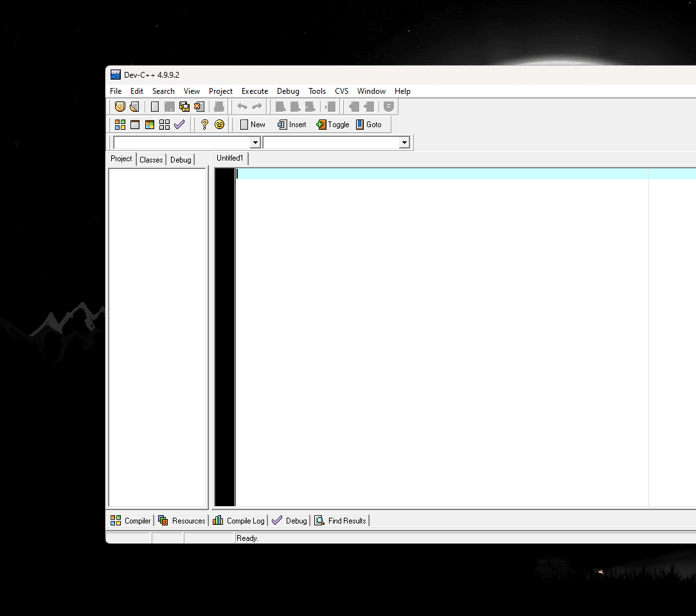The image size is (696, 616).
Task: Open the Resources tab at the bottom
Action: pos(182,520)
